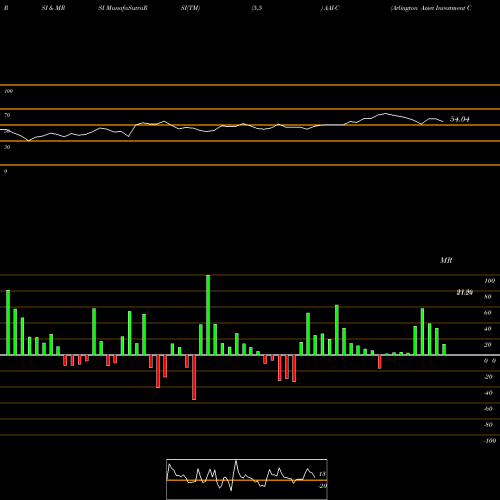This screenshot has width=500, height=500.
Task: Open the mini line chart thumbnail at the bottom
Action: [x=247, y=479]
